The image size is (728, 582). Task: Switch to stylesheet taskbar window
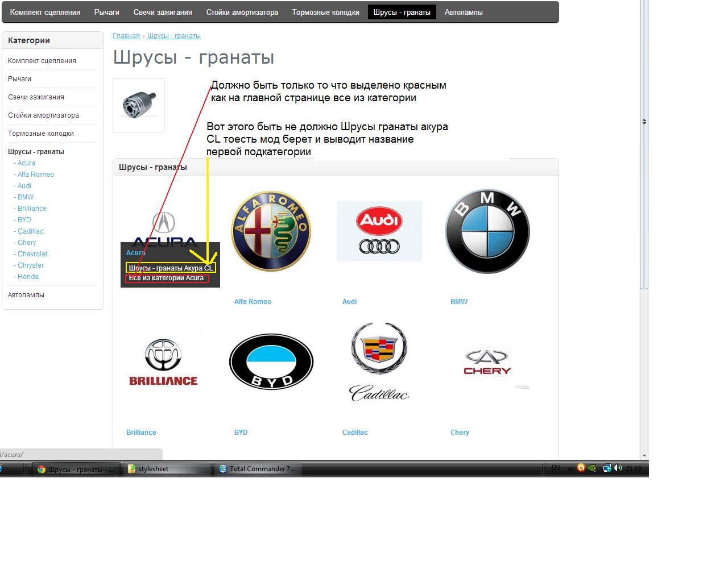point(167,469)
